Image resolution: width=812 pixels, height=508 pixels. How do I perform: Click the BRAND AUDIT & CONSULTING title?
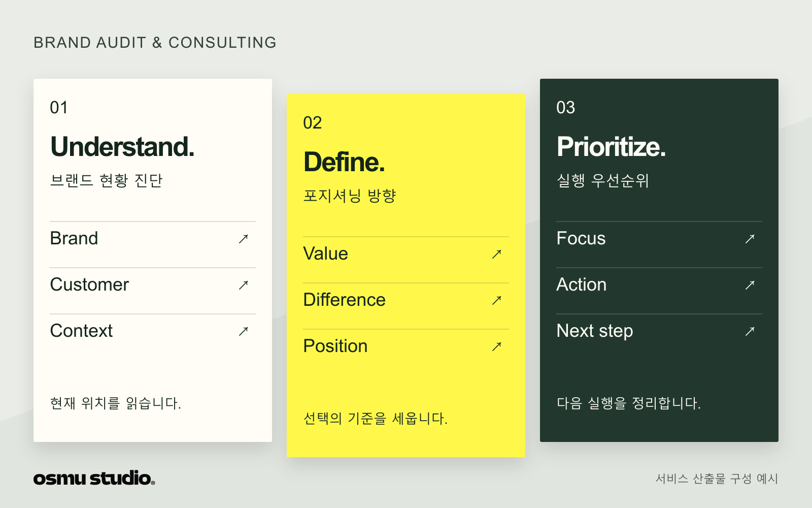click(x=155, y=43)
